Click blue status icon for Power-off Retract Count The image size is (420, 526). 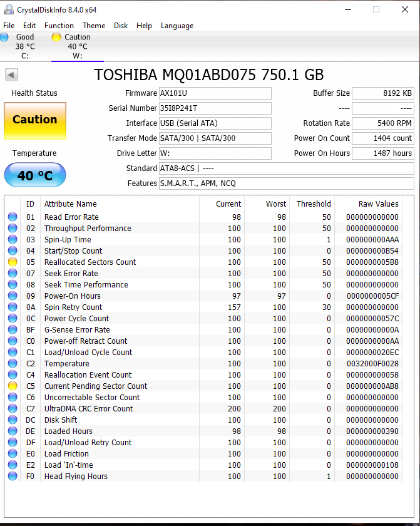tap(13, 341)
